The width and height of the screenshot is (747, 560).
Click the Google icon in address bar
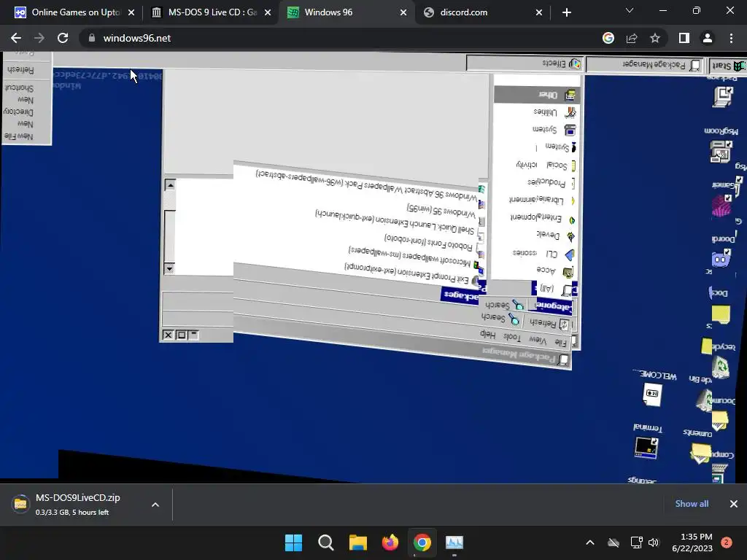(608, 38)
